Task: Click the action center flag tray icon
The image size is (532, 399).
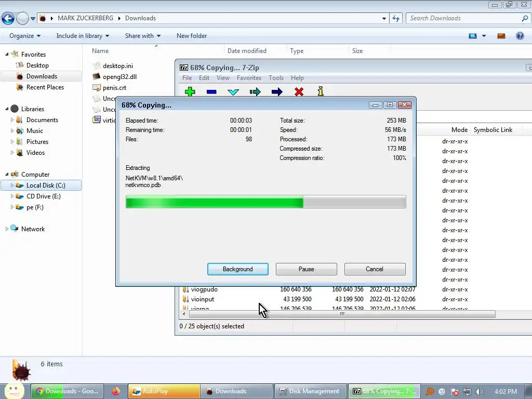Action: [x=455, y=392]
